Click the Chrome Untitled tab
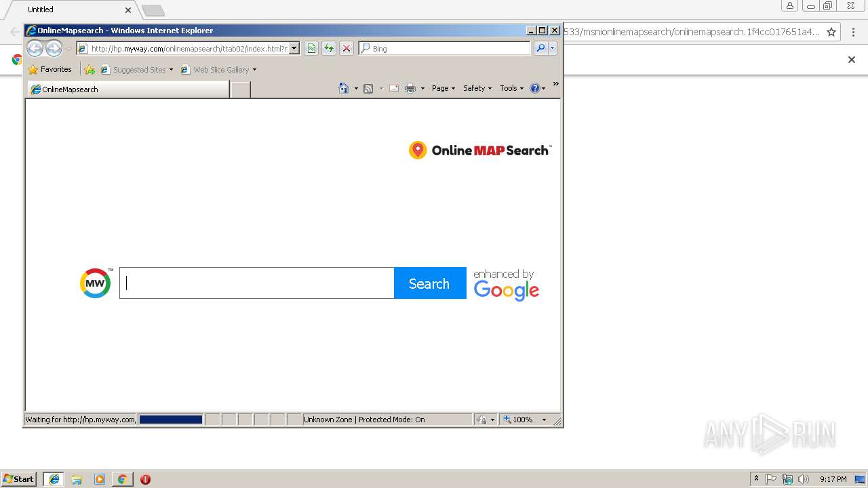Viewport: 868px width, 488px height. pos(71,9)
